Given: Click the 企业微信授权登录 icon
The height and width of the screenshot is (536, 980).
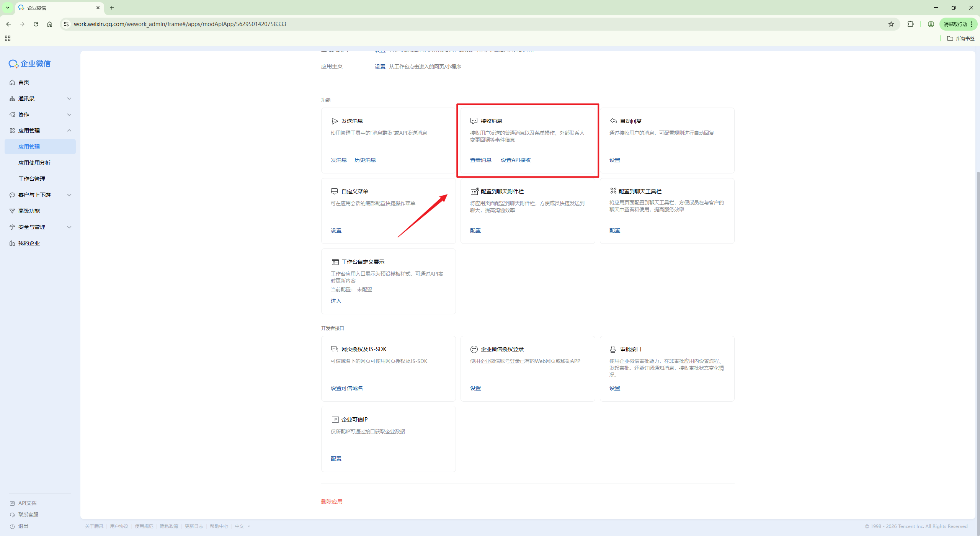Looking at the screenshot, I should tap(474, 349).
